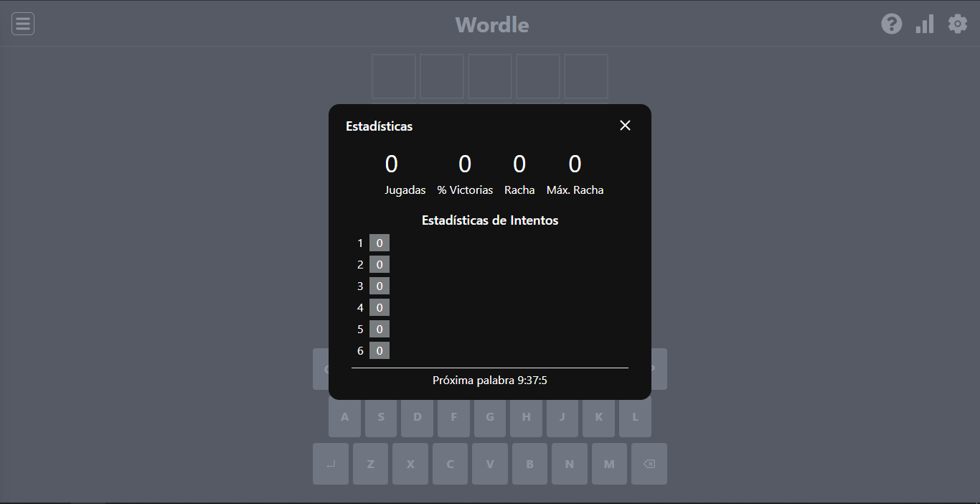Click the attempt 6 bar
This screenshot has height=504, width=980.
point(380,350)
